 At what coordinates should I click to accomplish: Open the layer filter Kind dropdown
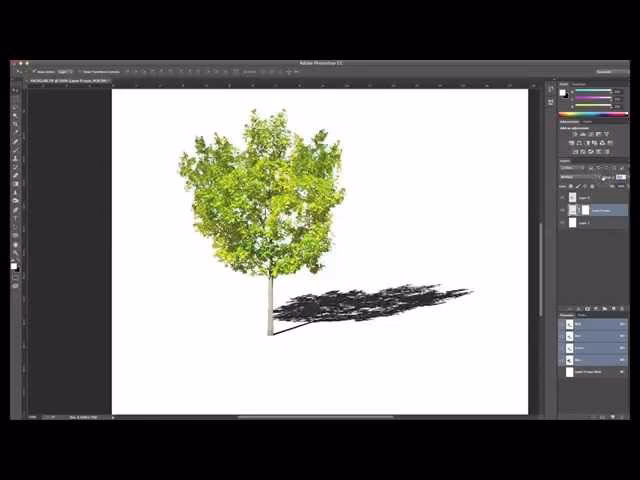pyautogui.click(x=573, y=168)
